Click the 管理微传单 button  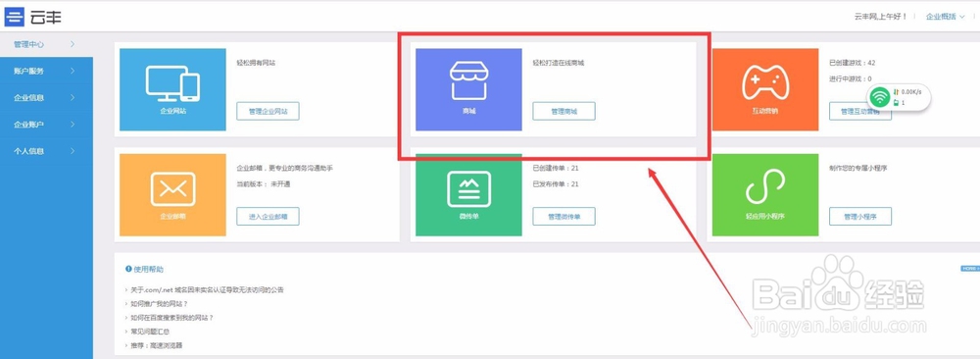click(563, 217)
